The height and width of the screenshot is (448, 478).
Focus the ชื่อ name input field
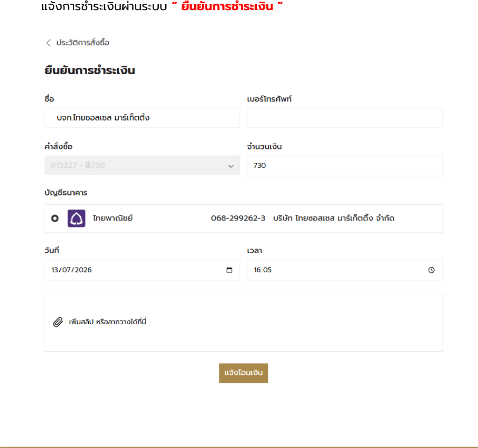point(142,118)
